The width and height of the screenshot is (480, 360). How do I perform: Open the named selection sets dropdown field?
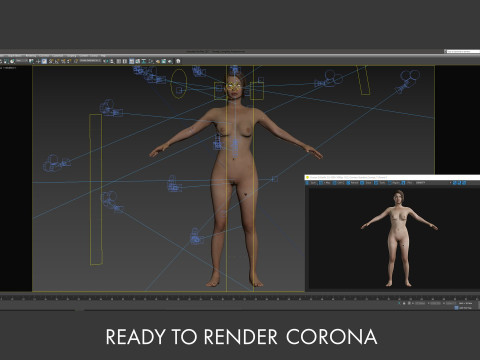90,61
